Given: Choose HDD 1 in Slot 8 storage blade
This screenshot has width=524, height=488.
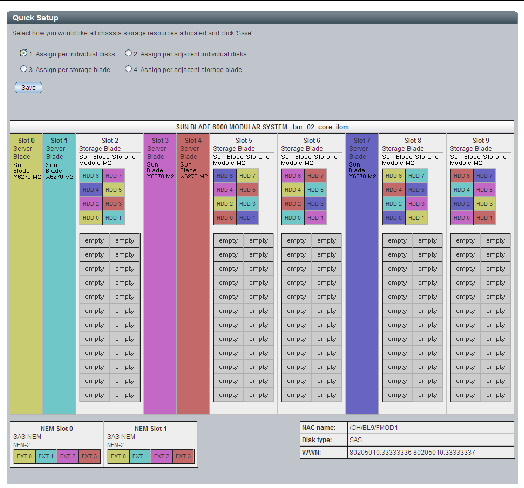Looking at the screenshot, I should (417, 218).
